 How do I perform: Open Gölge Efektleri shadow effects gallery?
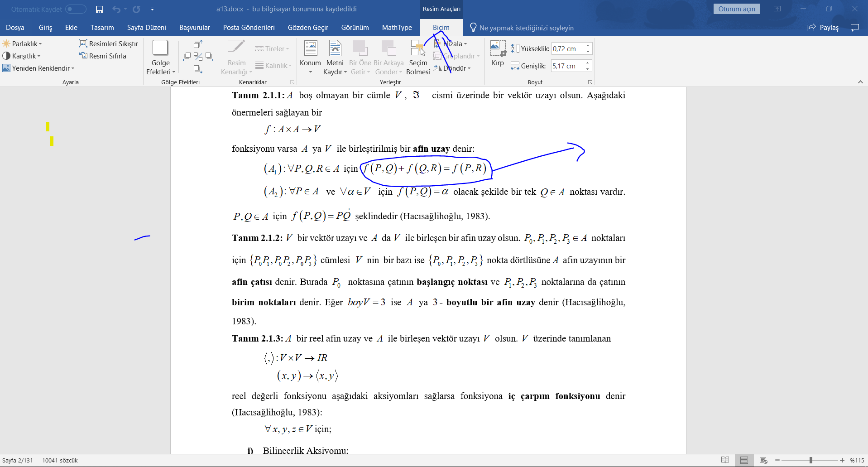tap(160, 58)
